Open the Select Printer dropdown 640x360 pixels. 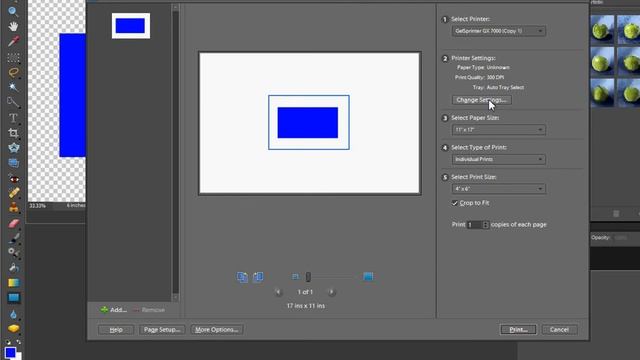[x=498, y=31]
